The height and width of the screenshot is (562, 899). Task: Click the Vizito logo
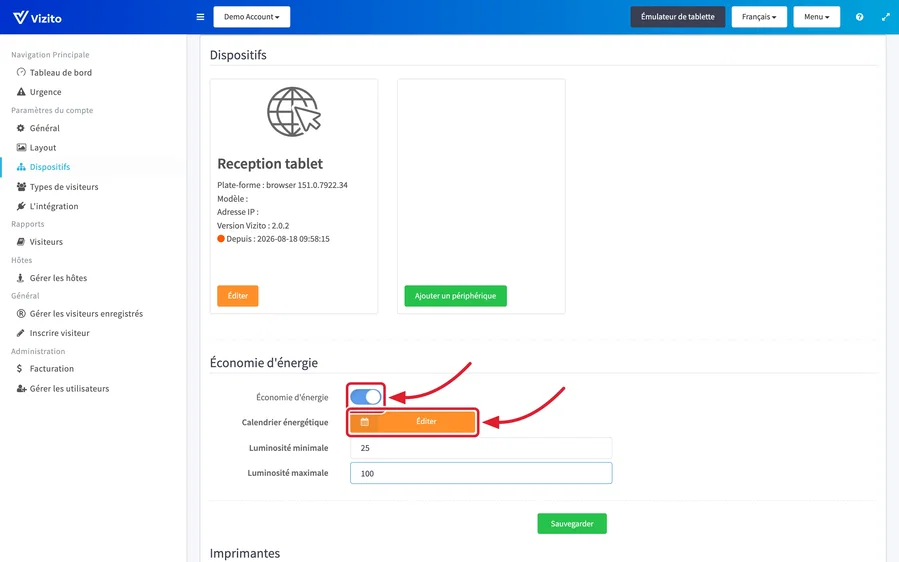click(x=37, y=17)
